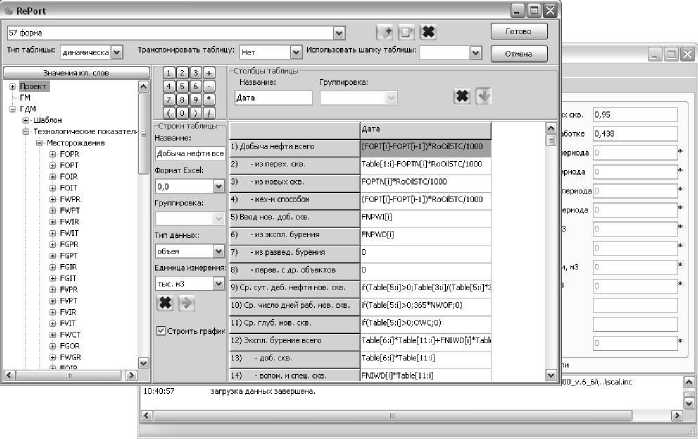Click the Готово button
Image resolution: width=698 pixels, height=439 pixels.
pos(519,32)
